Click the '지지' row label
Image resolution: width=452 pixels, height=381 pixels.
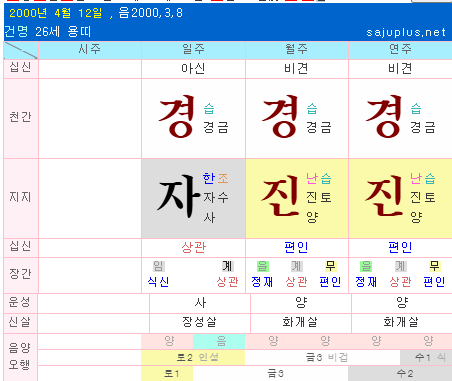pyautogui.click(x=21, y=197)
